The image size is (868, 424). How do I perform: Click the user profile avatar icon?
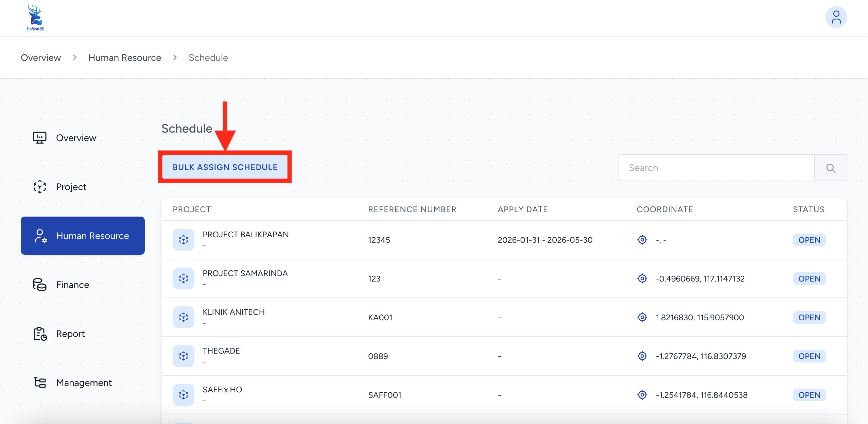point(836,17)
